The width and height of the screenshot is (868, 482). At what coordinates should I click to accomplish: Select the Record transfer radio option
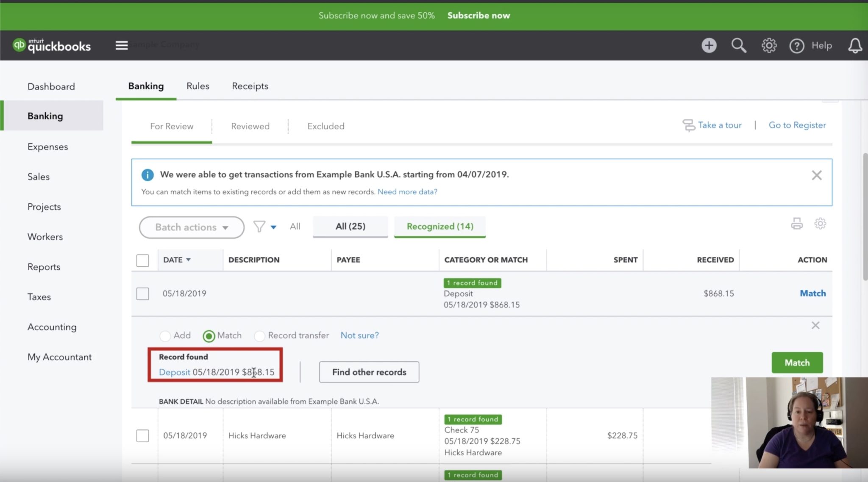[x=259, y=336]
